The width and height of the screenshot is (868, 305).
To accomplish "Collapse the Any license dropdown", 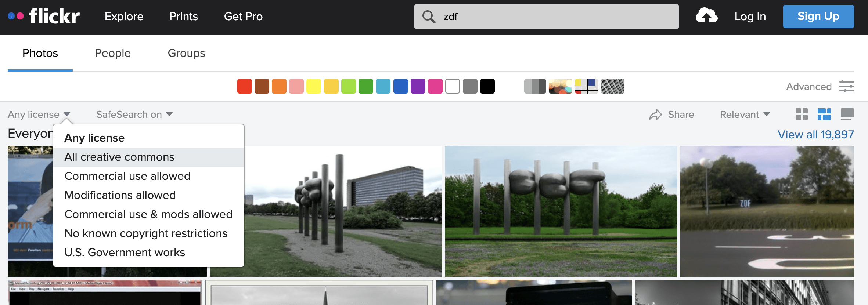I will [x=39, y=115].
